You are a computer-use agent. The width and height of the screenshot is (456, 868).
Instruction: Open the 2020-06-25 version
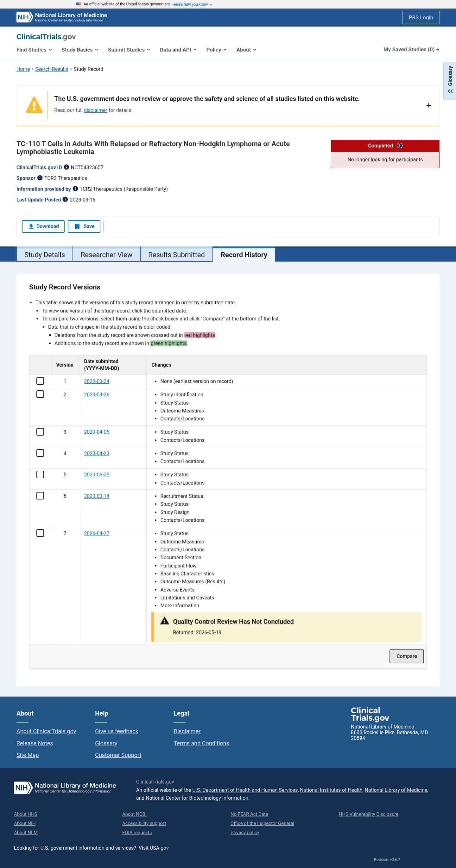(x=97, y=474)
